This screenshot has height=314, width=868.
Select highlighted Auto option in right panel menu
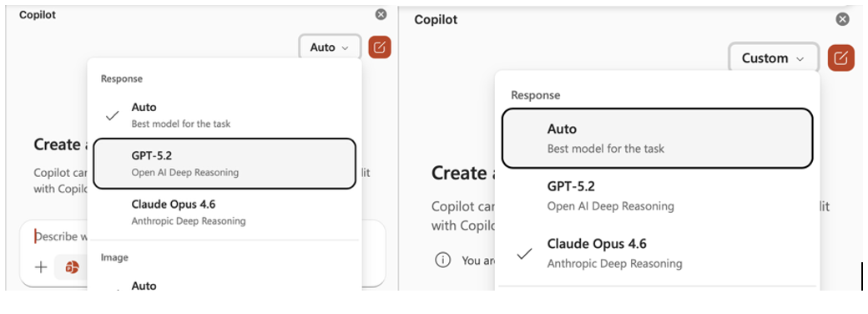[x=657, y=138]
